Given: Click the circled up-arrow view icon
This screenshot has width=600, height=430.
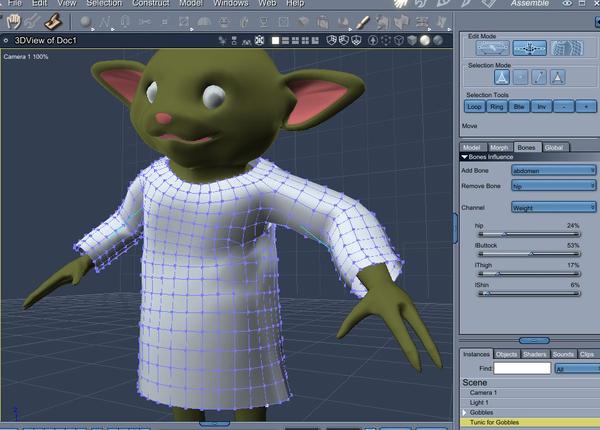Looking at the screenshot, I should pos(373,40).
